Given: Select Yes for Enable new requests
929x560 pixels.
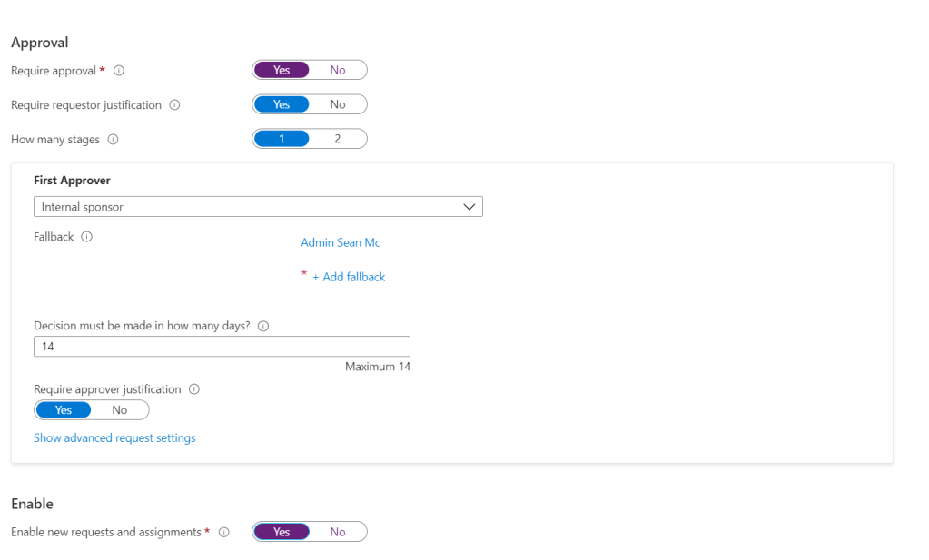Looking at the screenshot, I should 282,532.
